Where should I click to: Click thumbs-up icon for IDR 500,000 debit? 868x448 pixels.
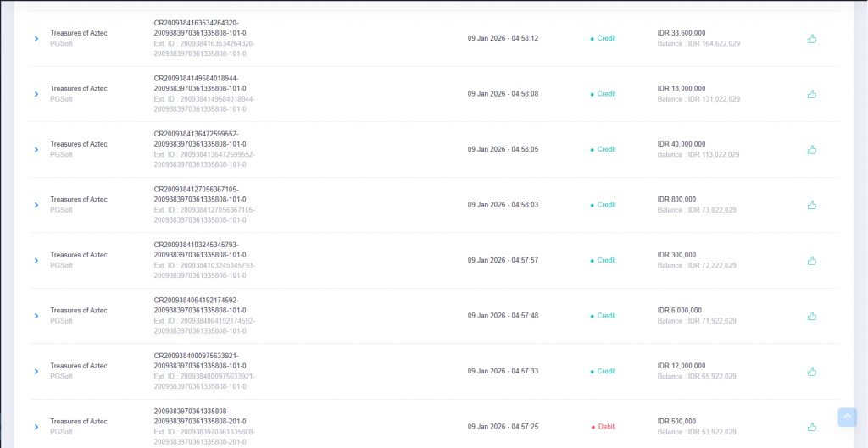tap(812, 427)
